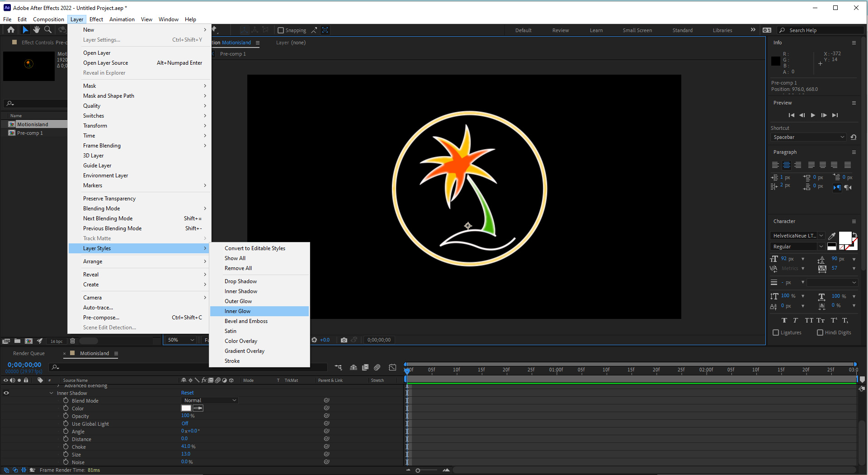Select the Hand tool
Image resolution: width=868 pixels, height=475 pixels.
[x=37, y=30]
